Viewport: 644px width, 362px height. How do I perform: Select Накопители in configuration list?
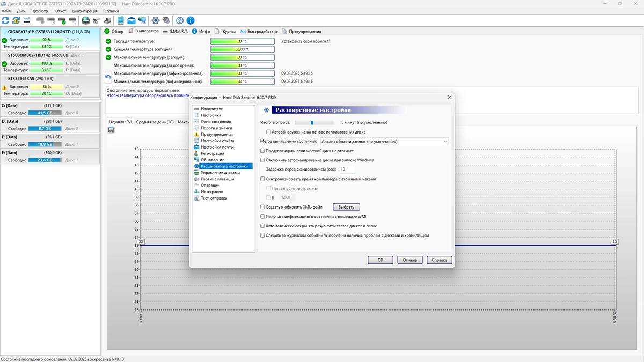click(212, 109)
